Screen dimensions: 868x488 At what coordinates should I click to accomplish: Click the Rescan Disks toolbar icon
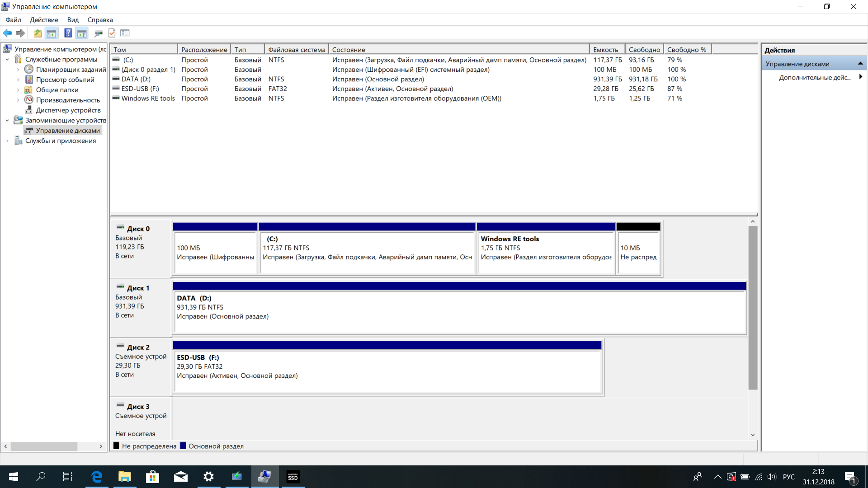pyautogui.click(x=98, y=33)
